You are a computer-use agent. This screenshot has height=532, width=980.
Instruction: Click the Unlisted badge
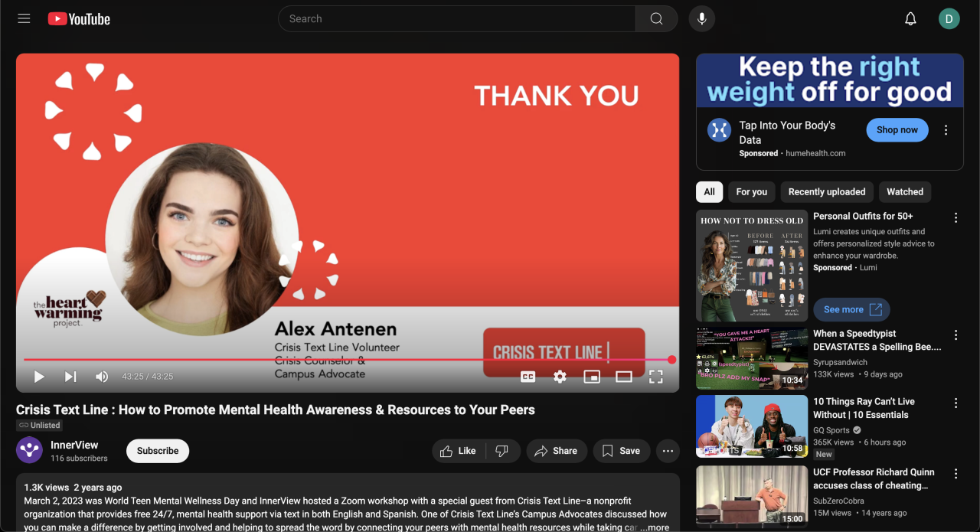pos(40,425)
